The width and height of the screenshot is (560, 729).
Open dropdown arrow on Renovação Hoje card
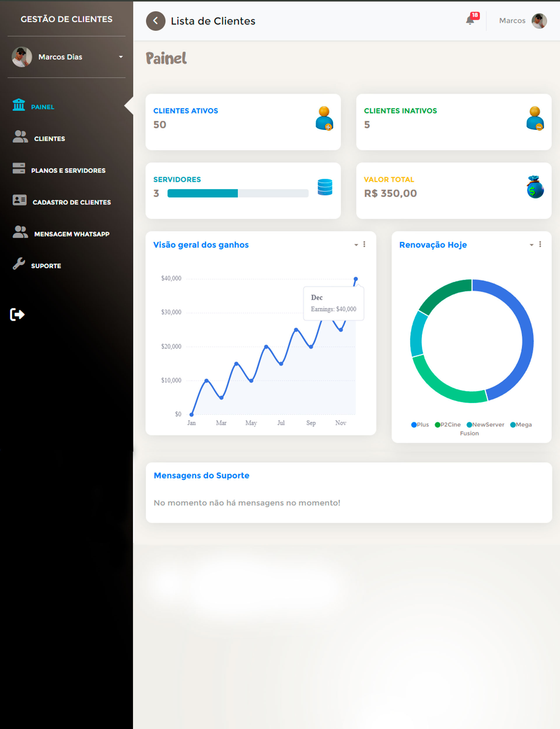pyautogui.click(x=531, y=245)
